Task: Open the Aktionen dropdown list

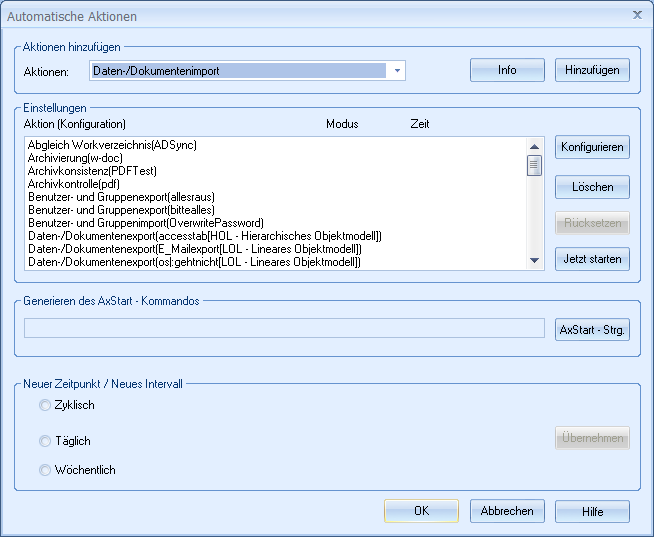Action: point(397,71)
